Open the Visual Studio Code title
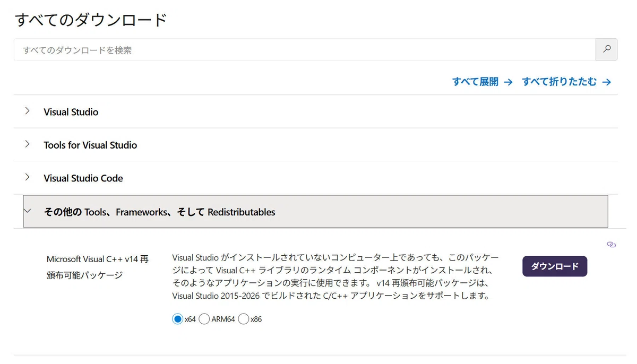This screenshot has width=637, height=364. point(83,178)
